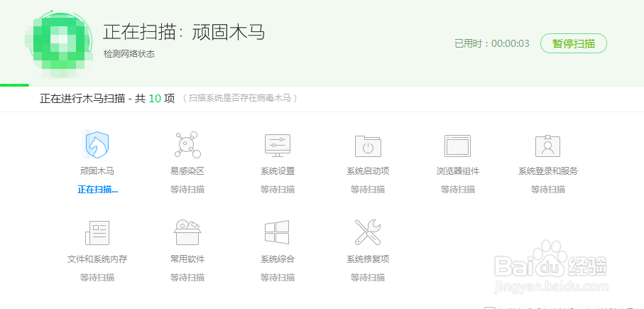644x309 pixels.
Task: Click the 系统设置 label text
Action: click(278, 171)
